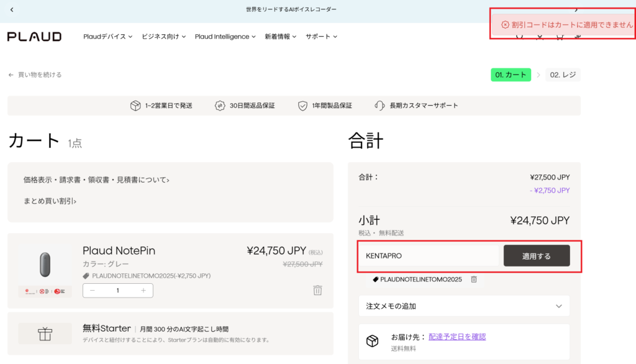Screen dimensions: 636x364
Task: Click the 割引コードはカートに適用できません alert
Action: coord(563,25)
